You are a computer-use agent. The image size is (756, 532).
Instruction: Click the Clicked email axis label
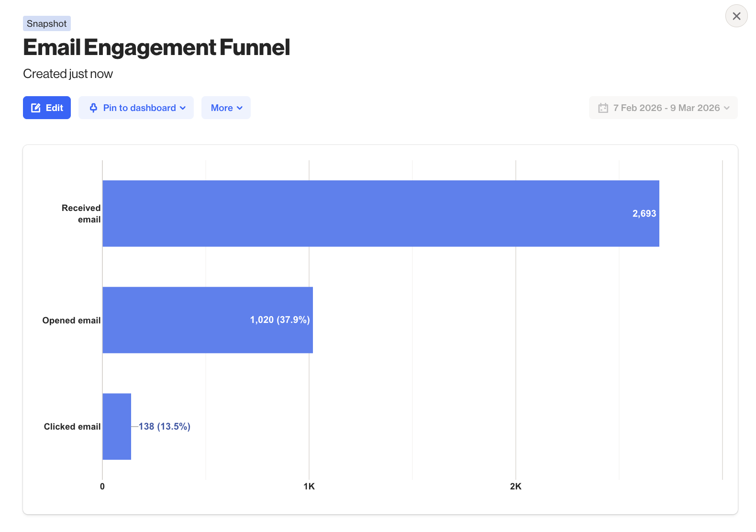click(x=72, y=426)
